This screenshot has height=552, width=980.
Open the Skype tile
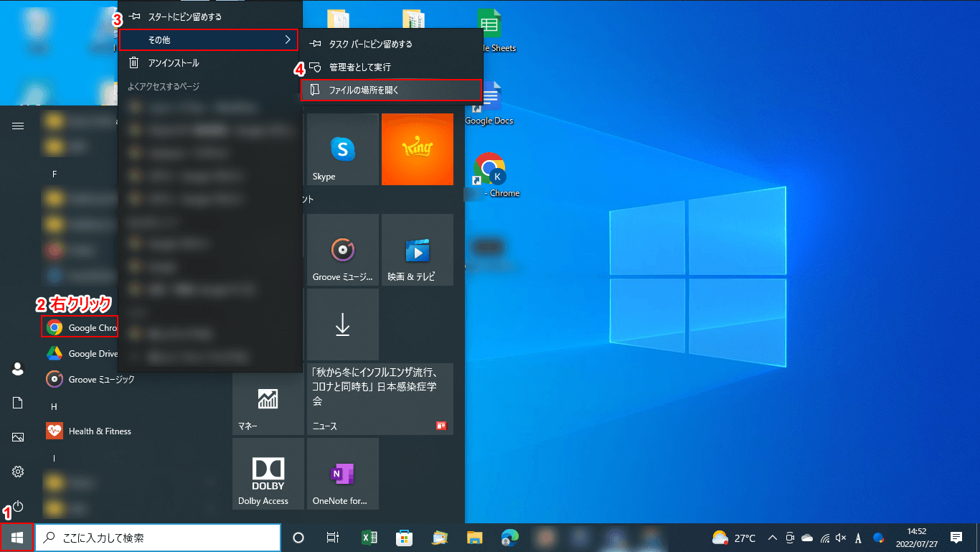[x=343, y=149]
